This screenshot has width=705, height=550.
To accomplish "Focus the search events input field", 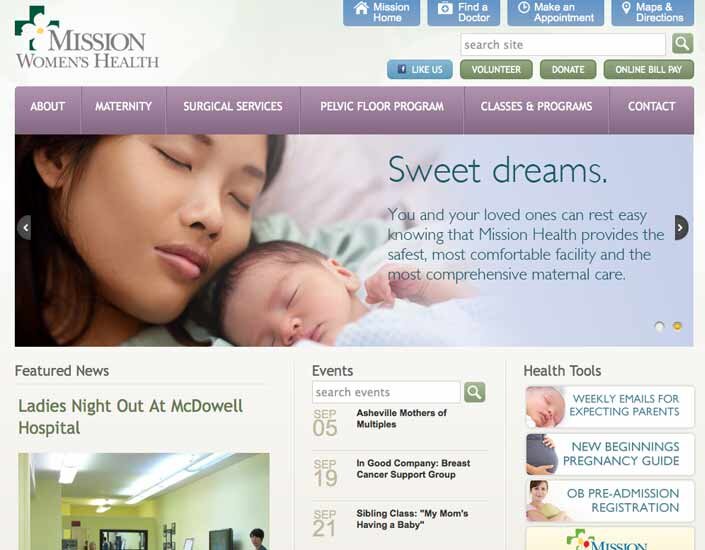I will 386,392.
